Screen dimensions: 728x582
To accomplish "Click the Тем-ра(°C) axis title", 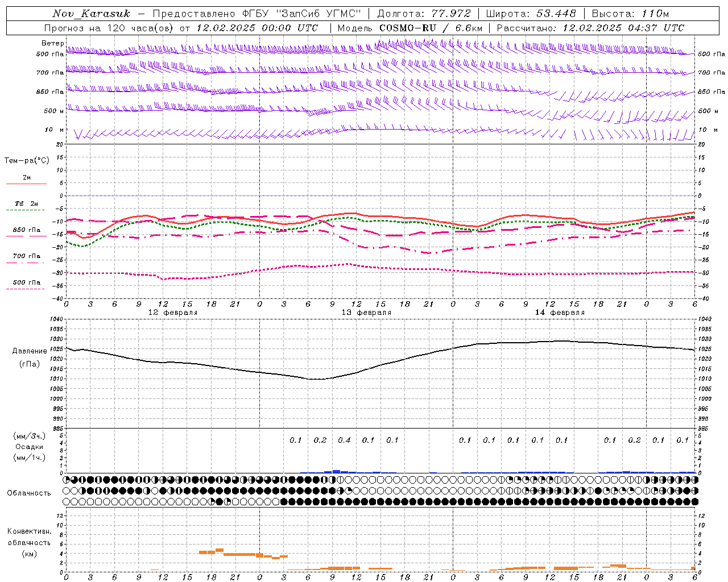I will click(x=27, y=161).
